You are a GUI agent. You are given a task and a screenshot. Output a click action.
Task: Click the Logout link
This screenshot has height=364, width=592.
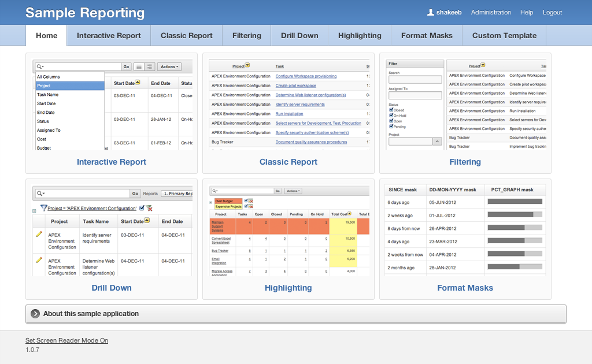click(552, 12)
